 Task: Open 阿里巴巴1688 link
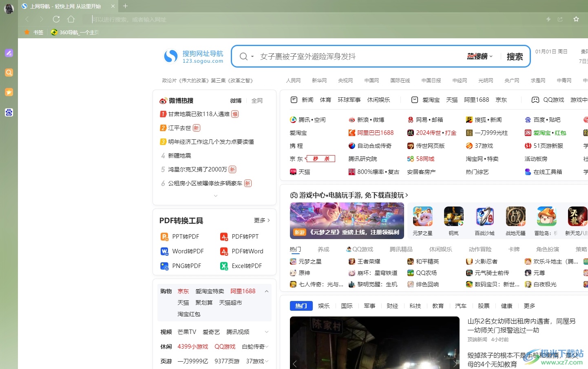click(x=371, y=133)
